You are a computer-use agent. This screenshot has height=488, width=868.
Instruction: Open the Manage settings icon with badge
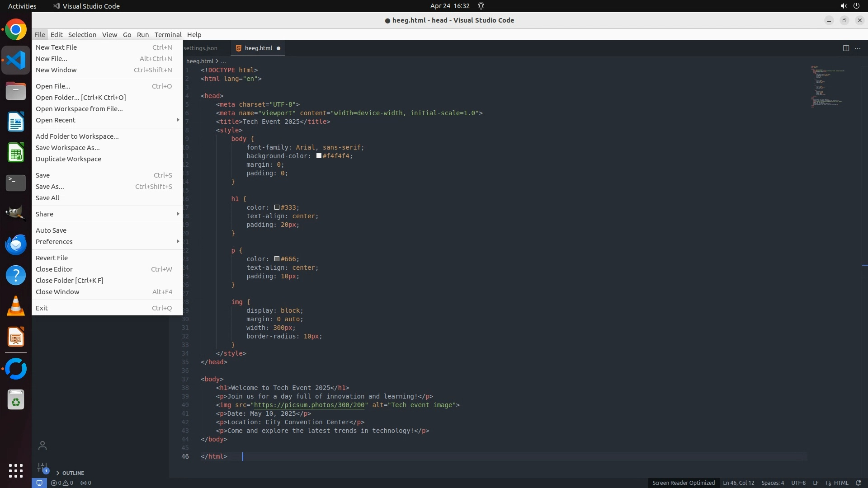(42, 467)
